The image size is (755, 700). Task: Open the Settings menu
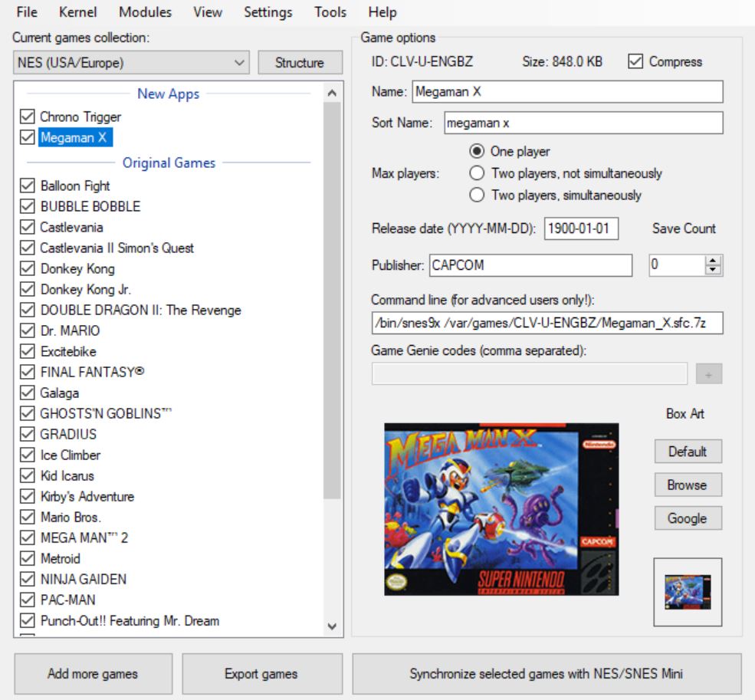click(268, 12)
